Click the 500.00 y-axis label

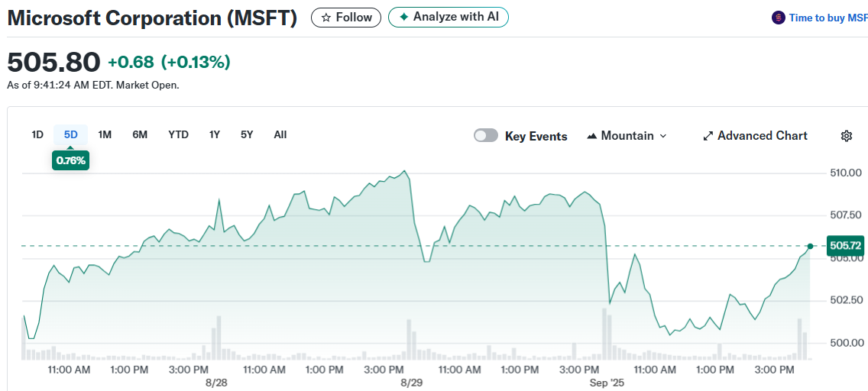coord(846,343)
